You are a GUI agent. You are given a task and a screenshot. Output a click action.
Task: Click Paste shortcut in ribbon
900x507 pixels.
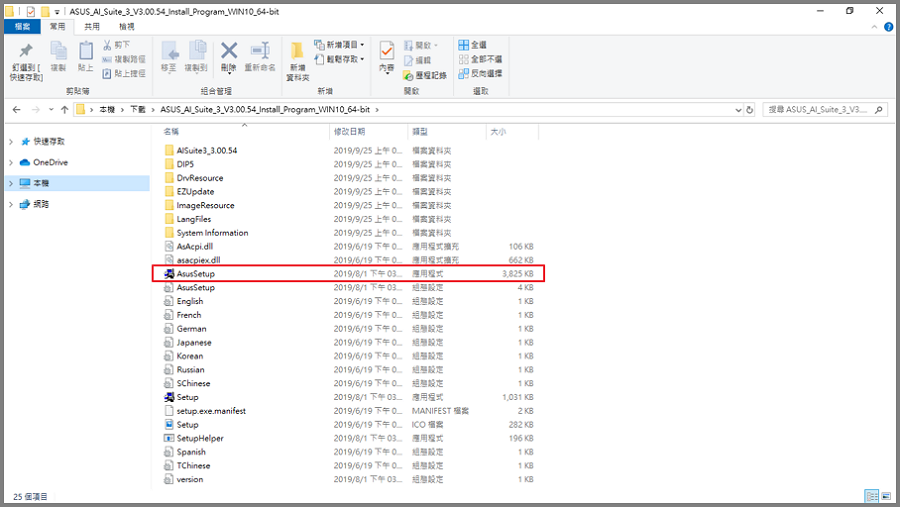(x=123, y=73)
